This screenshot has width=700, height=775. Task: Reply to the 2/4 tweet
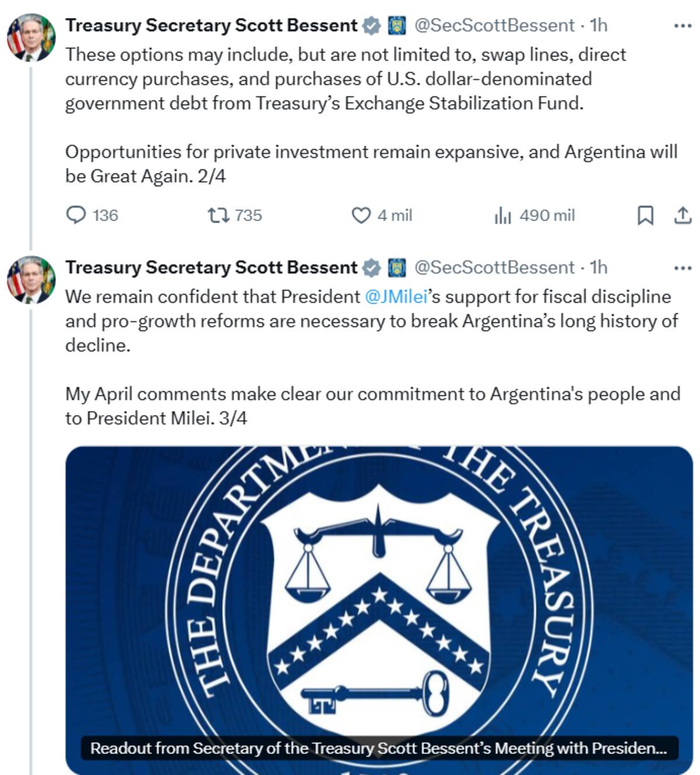[76, 215]
